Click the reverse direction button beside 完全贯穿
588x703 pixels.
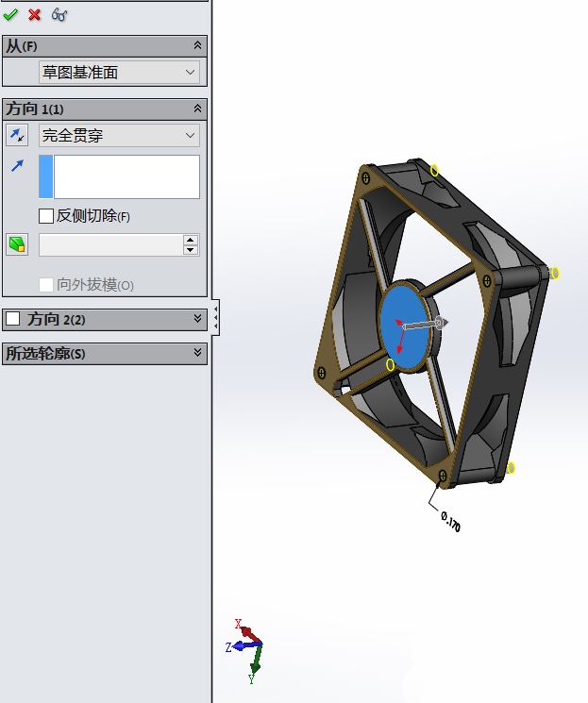17,135
